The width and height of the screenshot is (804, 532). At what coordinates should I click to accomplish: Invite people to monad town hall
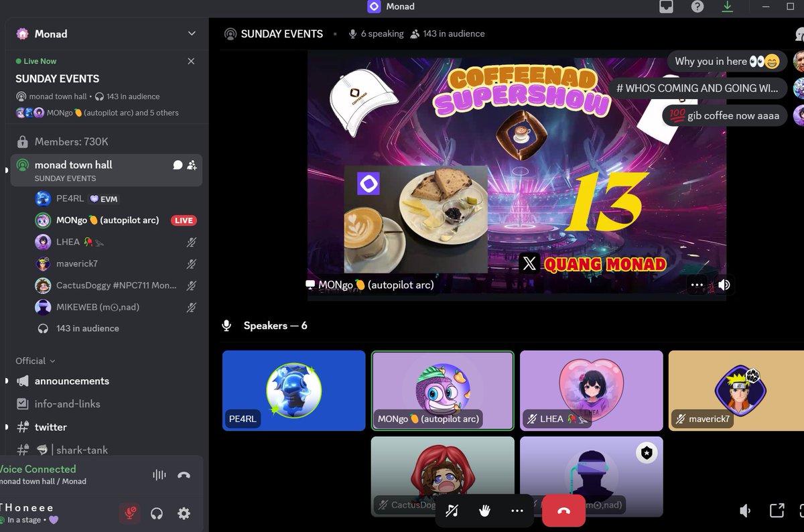[x=192, y=165]
